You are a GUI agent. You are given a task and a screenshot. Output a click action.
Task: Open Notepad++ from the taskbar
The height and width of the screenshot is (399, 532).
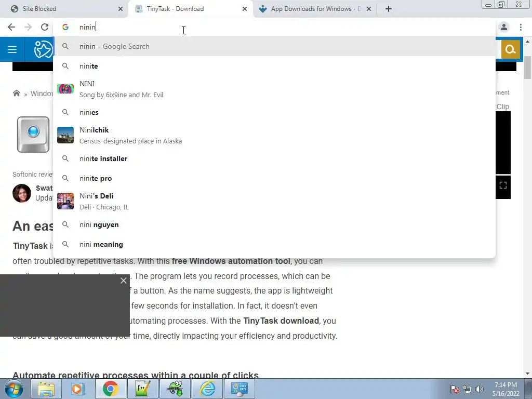[x=142, y=389]
